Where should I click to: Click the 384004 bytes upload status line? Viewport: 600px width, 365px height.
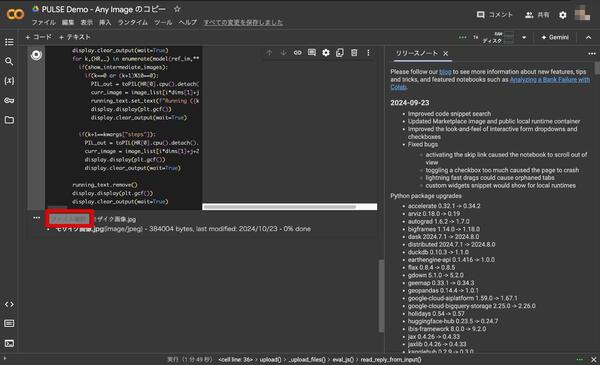pos(183,229)
